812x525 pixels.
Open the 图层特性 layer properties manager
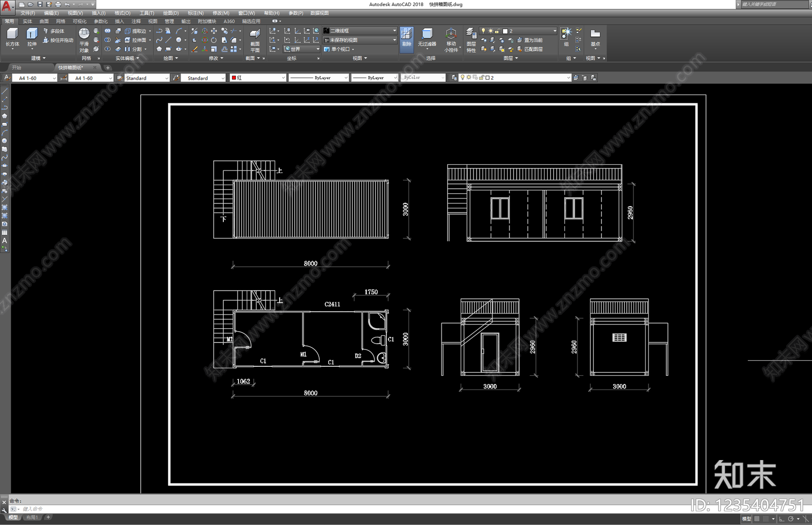[x=471, y=40]
